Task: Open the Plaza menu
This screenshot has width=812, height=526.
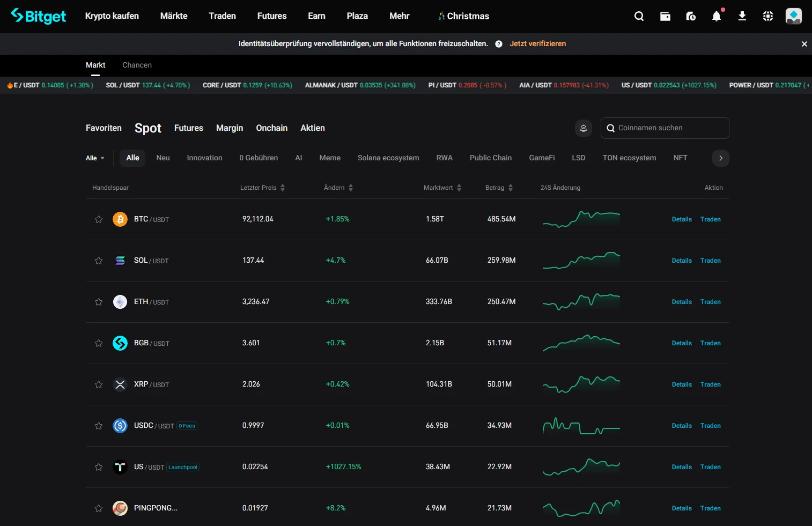Action: tap(357, 16)
